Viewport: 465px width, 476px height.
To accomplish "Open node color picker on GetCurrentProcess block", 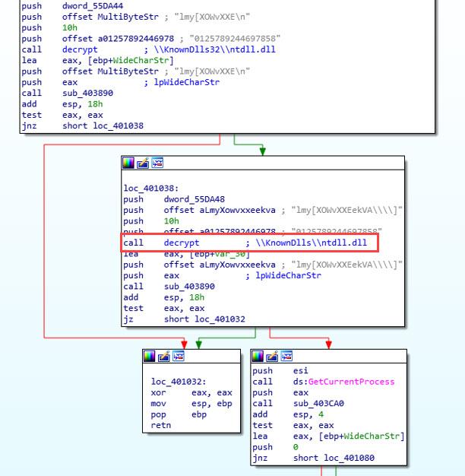I will coord(258,356).
